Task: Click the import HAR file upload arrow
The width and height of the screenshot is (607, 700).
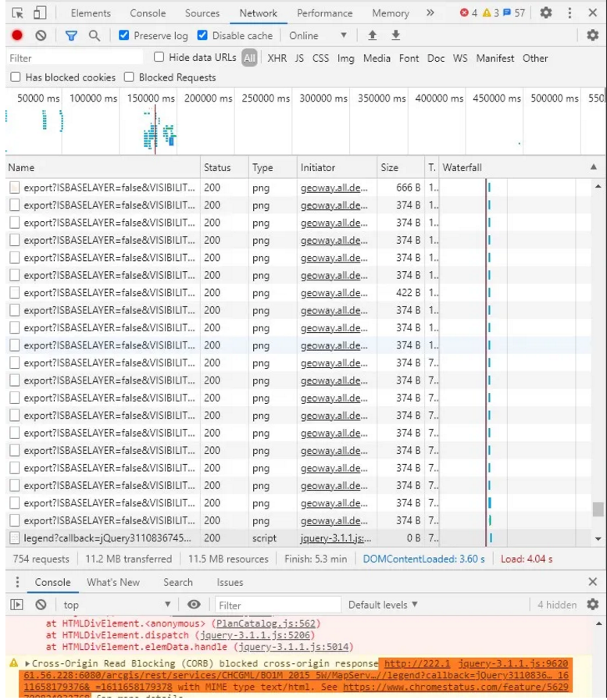Action: (373, 36)
